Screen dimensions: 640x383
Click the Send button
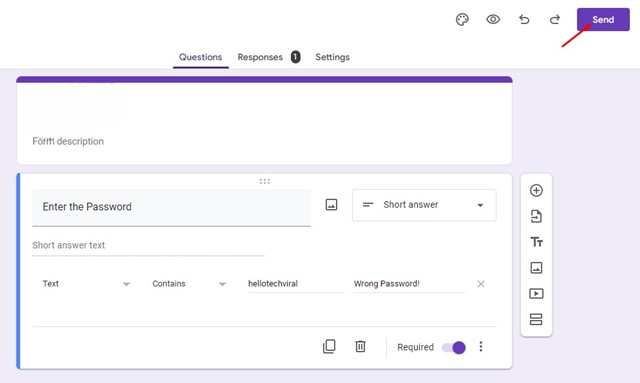point(603,19)
